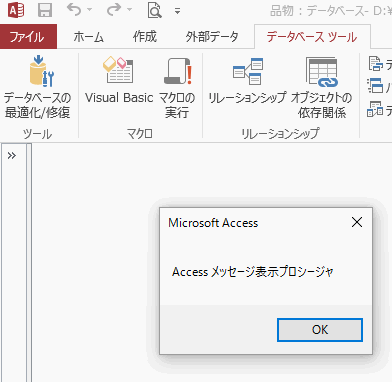Expand the navigation pane with double chevron
The height and width of the screenshot is (382, 392).
point(12,156)
